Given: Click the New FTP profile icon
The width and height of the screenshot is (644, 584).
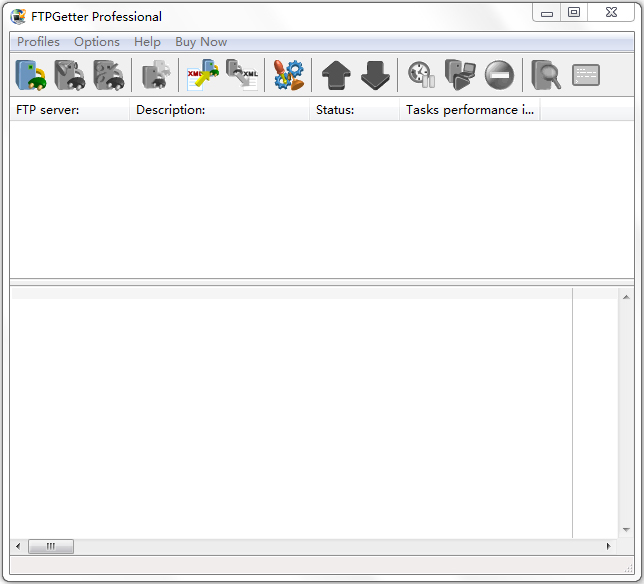Looking at the screenshot, I should coord(31,75).
